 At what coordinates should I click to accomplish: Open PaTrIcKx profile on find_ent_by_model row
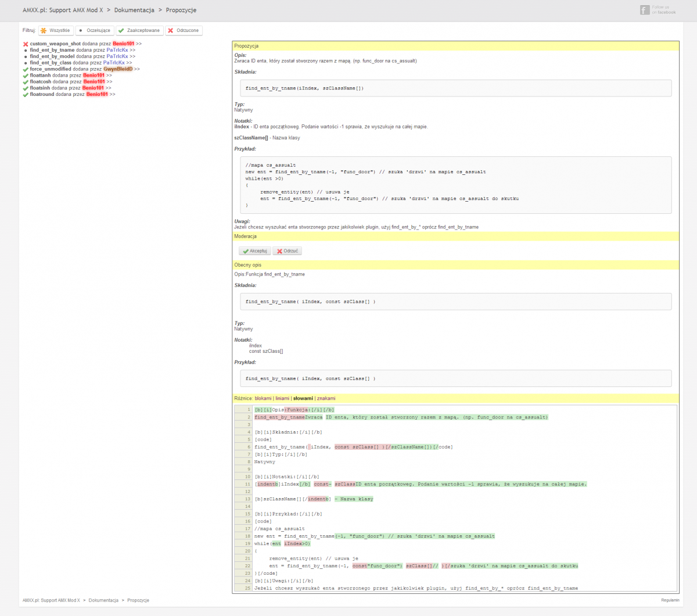pyautogui.click(x=117, y=57)
